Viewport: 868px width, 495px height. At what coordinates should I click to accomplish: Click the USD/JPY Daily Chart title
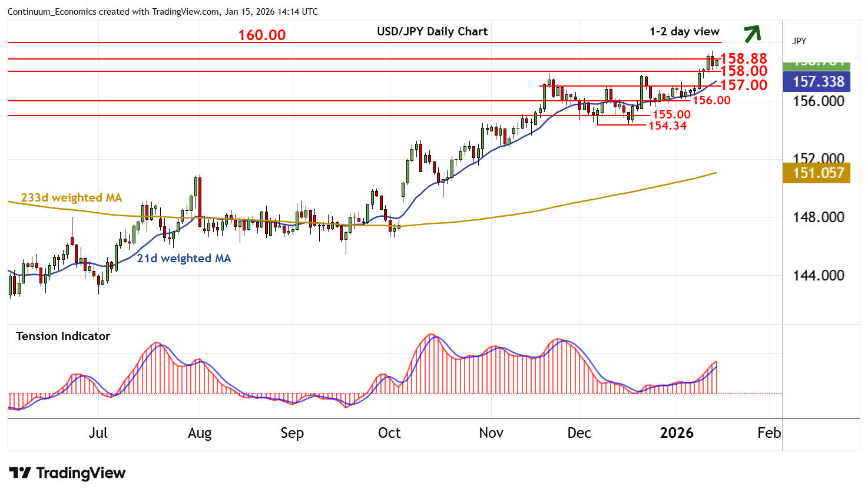coord(432,32)
